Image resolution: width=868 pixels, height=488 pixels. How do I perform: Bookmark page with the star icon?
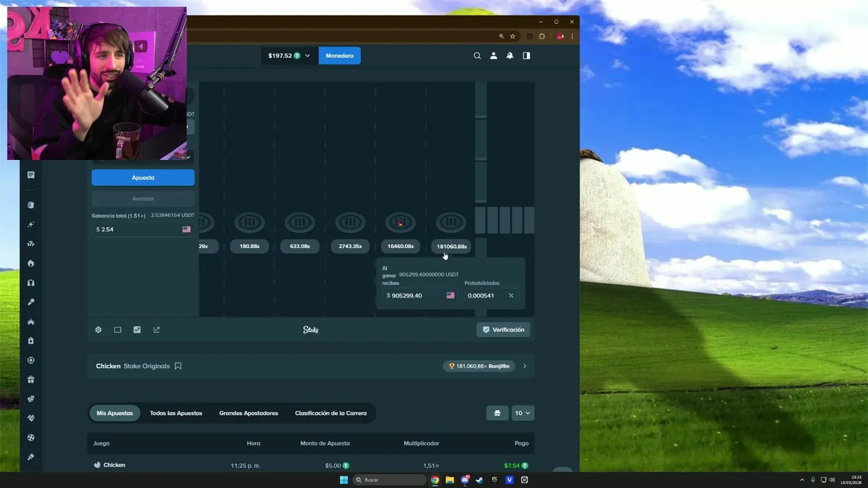click(x=513, y=36)
